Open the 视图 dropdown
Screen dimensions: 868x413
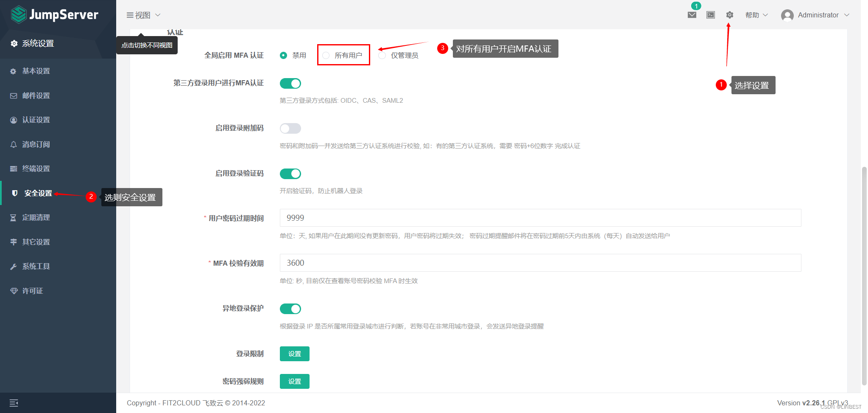pos(143,14)
